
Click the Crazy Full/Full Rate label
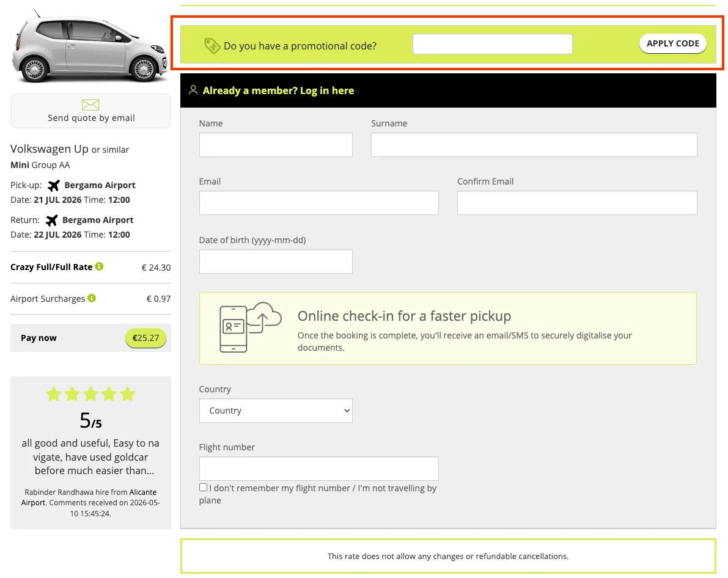51,267
